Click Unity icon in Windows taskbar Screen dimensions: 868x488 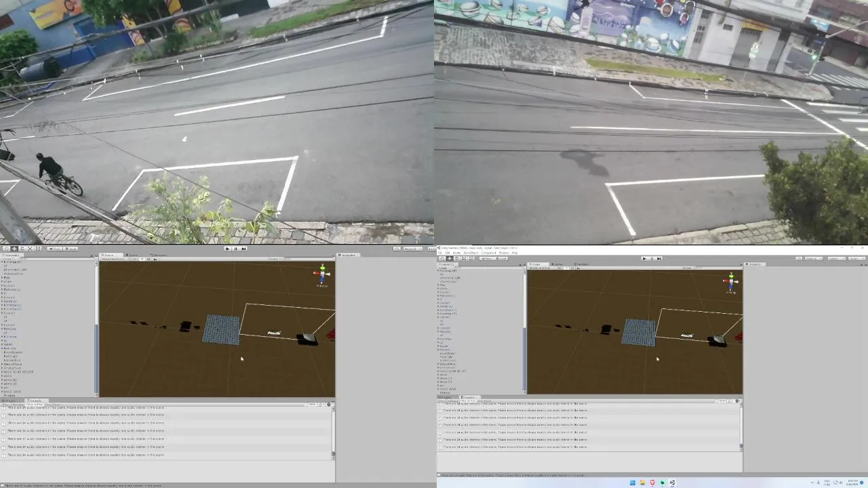click(672, 483)
